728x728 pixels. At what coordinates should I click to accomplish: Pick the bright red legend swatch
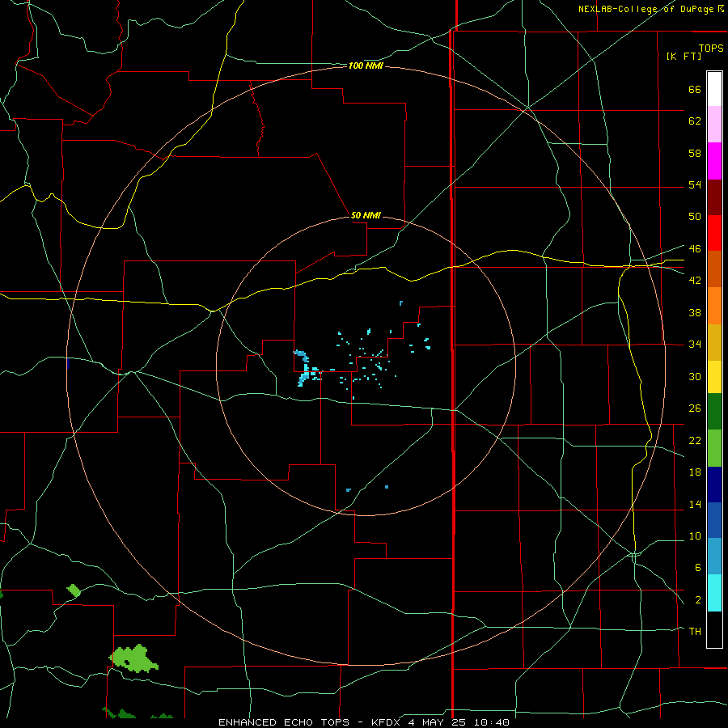point(714,233)
